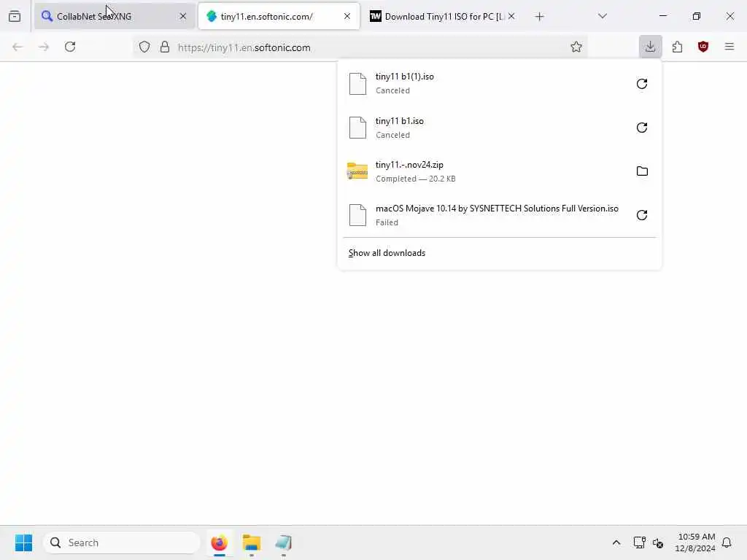
Task: Open Firefox application hamburger menu
Action: point(729,47)
